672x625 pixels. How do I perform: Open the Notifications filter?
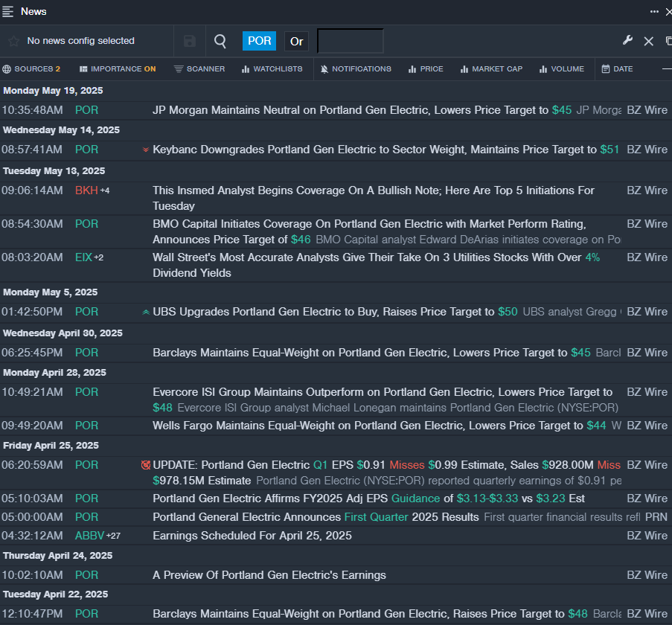[x=356, y=69]
